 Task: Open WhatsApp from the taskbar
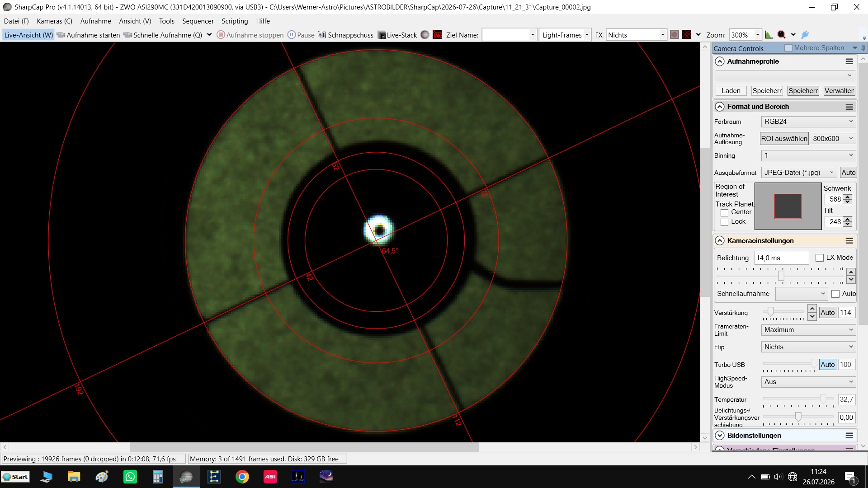point(130,477)
